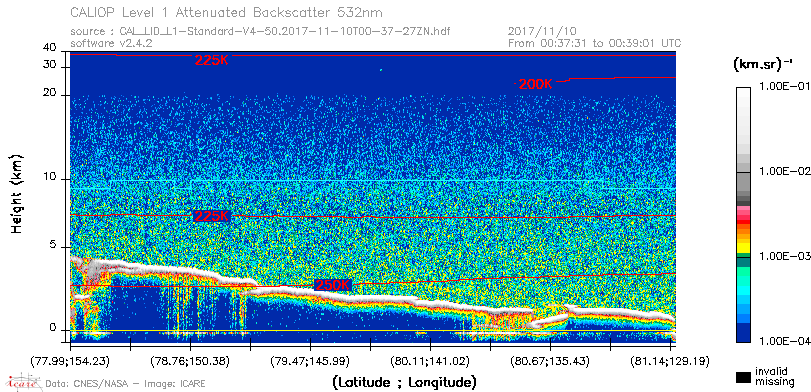Click the '225K' label near 7 km height
Viewport: 811px width, 392px height.
pos(211,216)
